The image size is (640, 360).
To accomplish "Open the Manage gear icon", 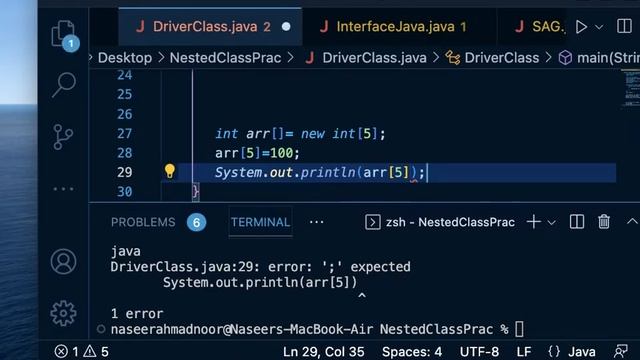I will click(63, 313).
